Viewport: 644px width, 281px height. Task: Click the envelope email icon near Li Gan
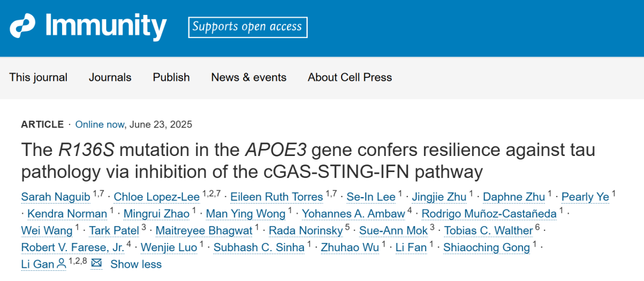(x=97, y=263)
